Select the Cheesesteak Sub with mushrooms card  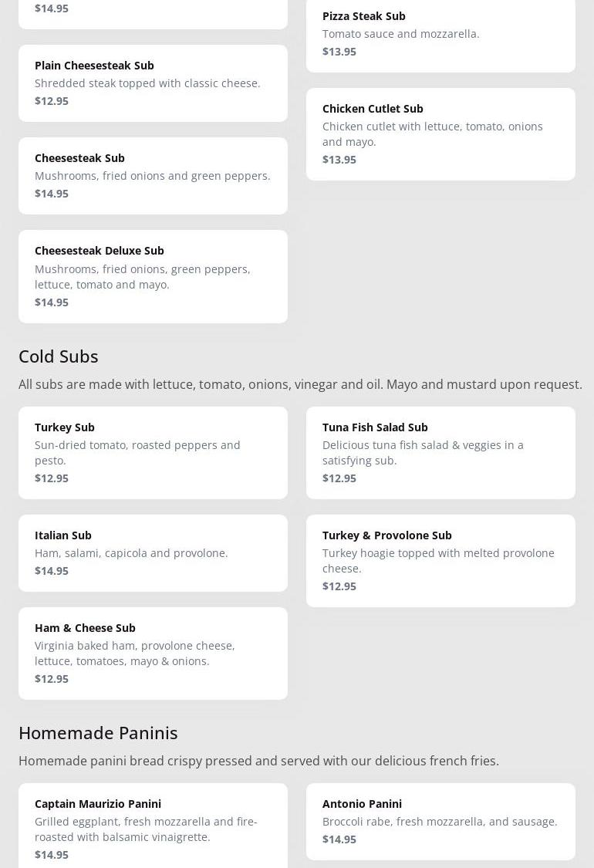(153, 175)
